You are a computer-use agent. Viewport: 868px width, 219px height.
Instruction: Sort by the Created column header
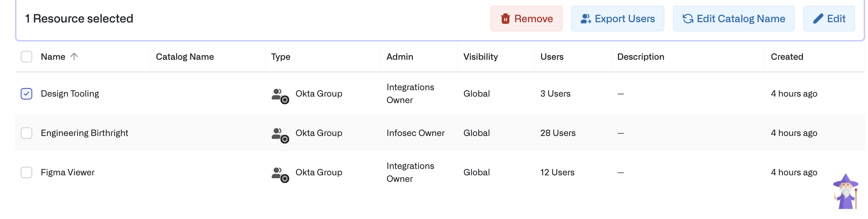[x=787, y=57]
